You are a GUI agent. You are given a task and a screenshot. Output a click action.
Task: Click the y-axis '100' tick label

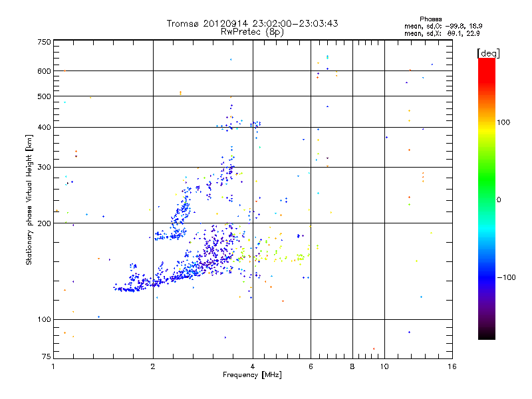44,320
